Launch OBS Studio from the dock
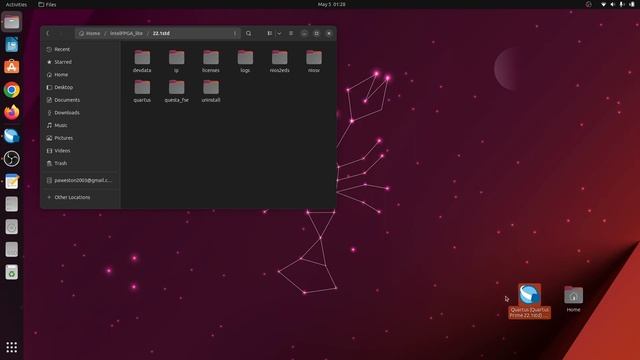 coord(11,158)
